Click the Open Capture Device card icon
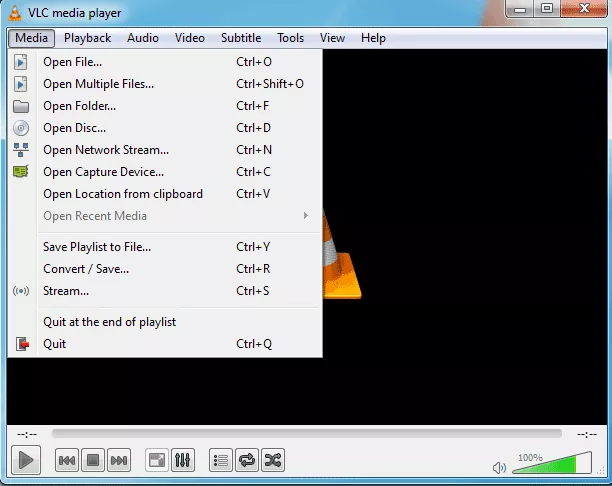Image resolution: width=612 pixels, height=486 pixels. point(21,172)
